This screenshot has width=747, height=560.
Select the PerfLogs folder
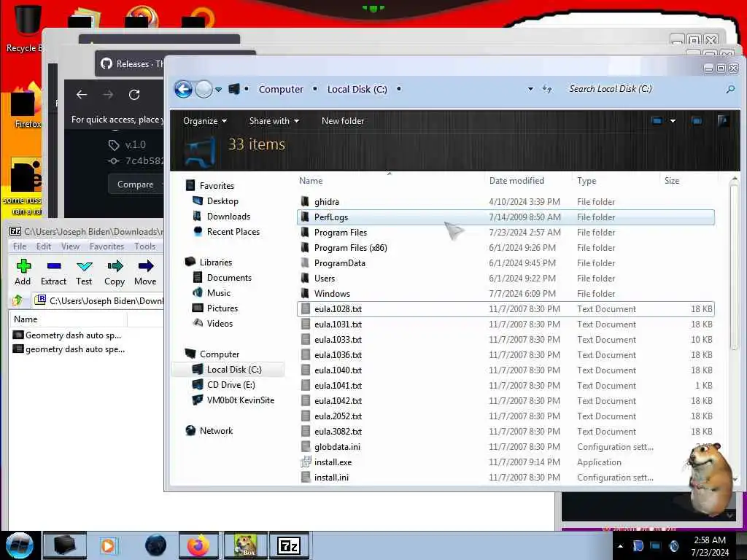(506, 217)
